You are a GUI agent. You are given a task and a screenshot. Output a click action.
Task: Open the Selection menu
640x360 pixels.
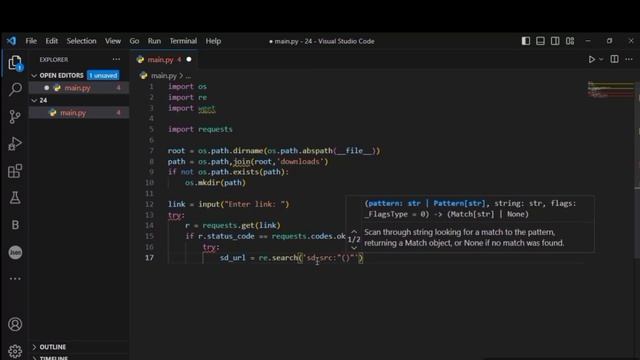coord(81,41)
